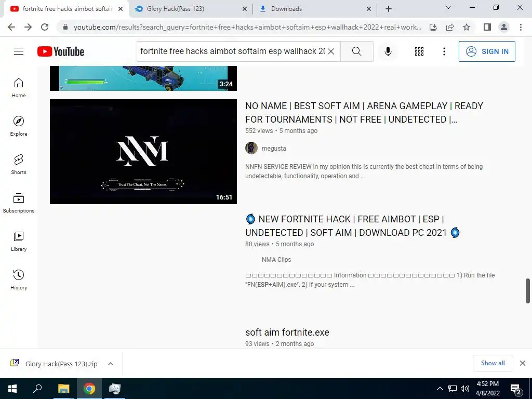Close the Glory Hack tab

tap(245, 9)
